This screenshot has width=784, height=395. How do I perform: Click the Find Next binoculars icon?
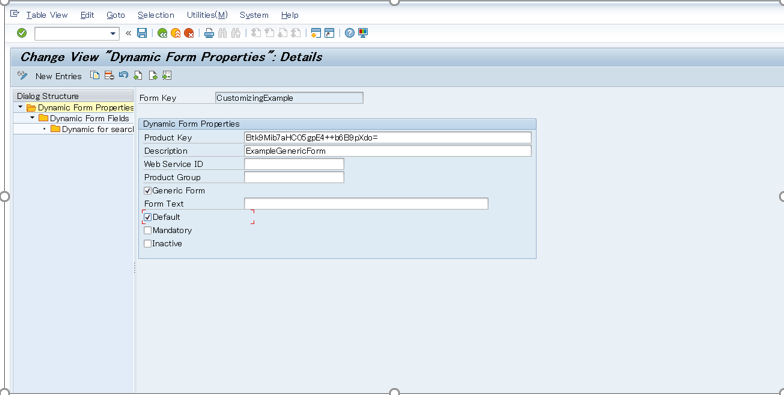click(x=236, y=33)
